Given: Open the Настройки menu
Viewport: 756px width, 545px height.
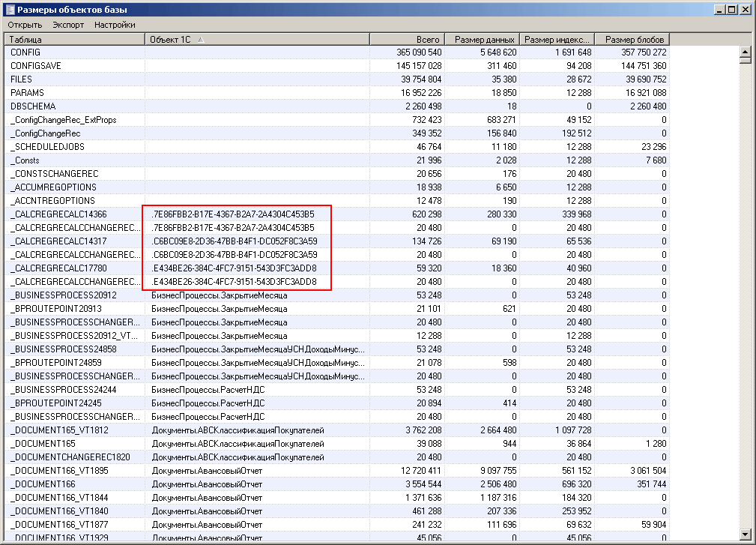Looking at the screenshot, I should point(115,25).
